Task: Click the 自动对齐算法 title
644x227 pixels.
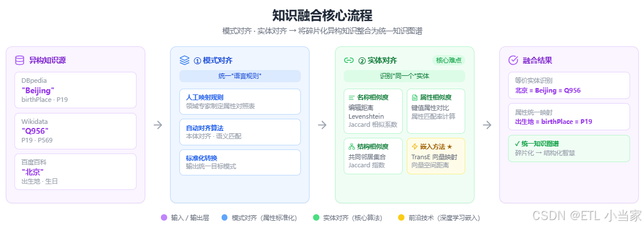Action: 204,127
